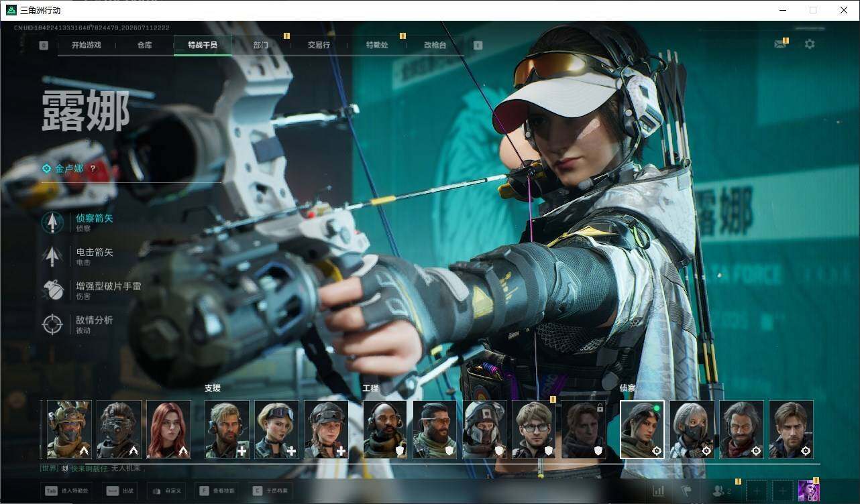860x504 pixels.
Task: Click the 进入特勤处 button
Action: (x=66, y=491)
